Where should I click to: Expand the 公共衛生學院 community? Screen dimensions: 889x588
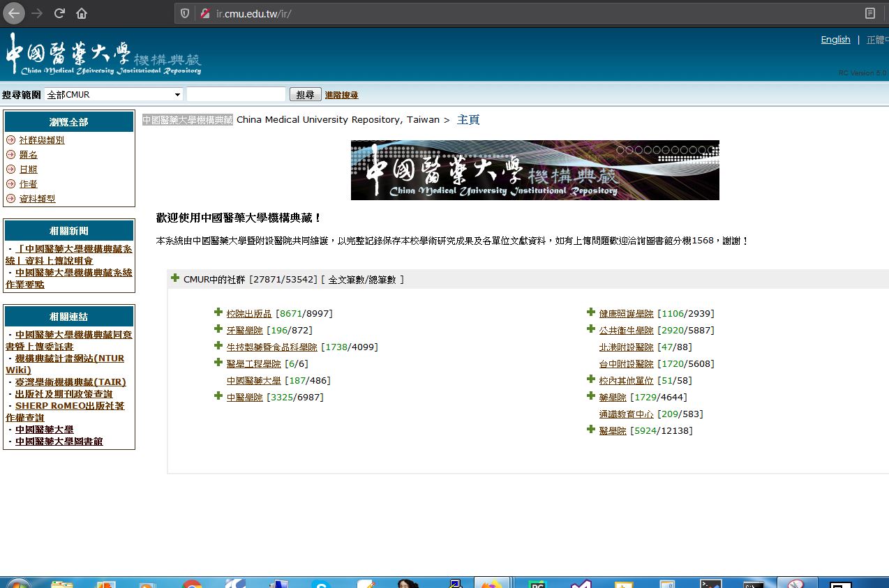coord(591,329)
